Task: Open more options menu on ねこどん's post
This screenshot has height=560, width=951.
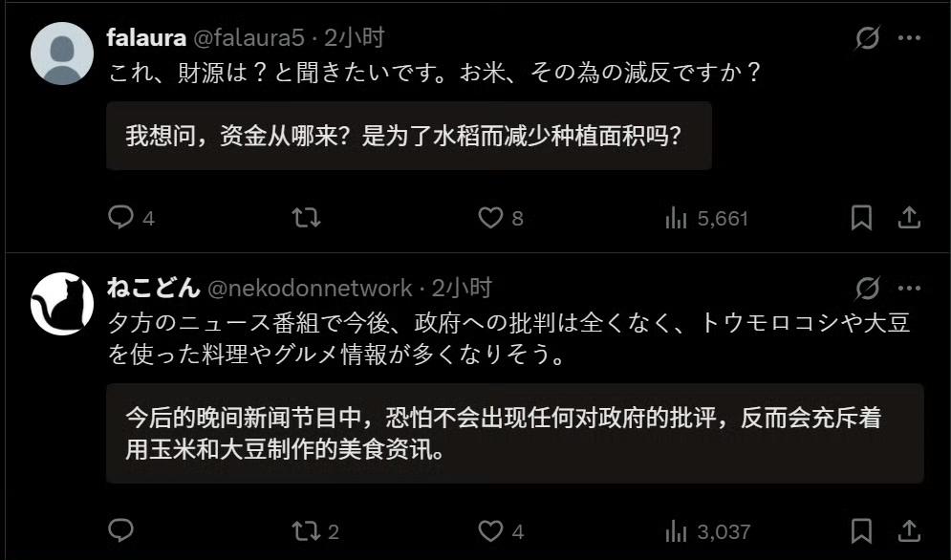Action: [x=909, y=289]
